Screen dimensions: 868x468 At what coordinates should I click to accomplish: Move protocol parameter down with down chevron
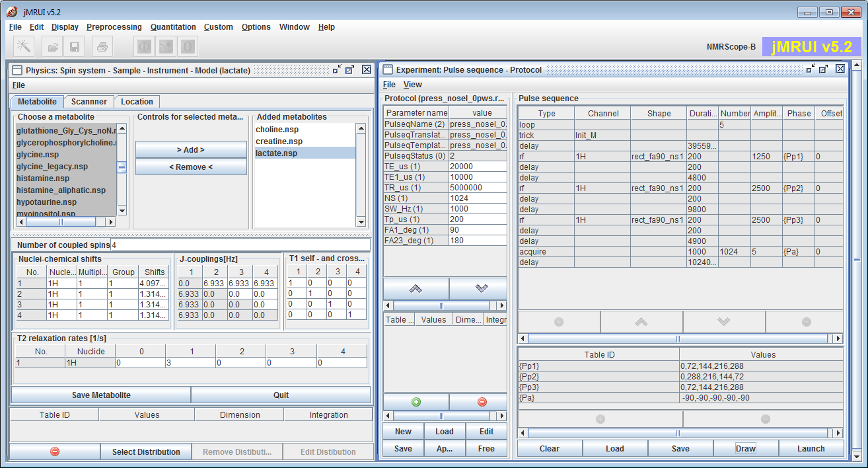click(482, 289)
